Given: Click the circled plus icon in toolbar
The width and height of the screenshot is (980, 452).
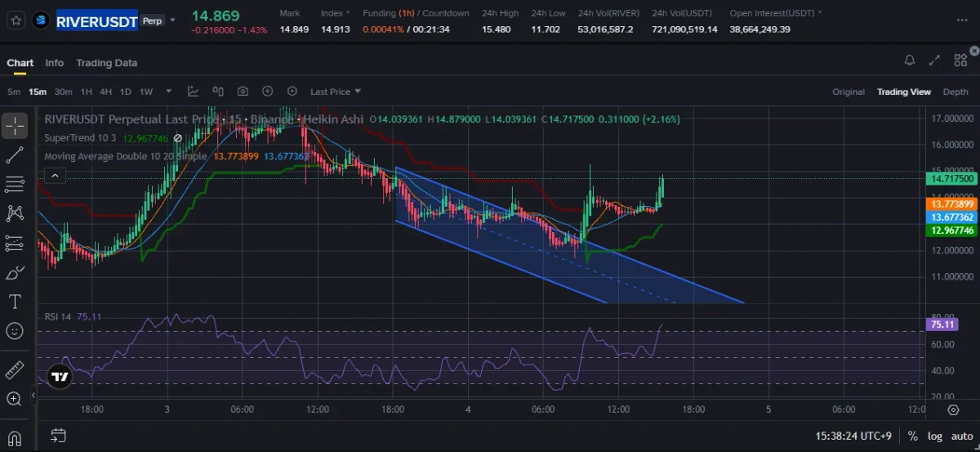Looking at the screenshot, I should (267, 92).
